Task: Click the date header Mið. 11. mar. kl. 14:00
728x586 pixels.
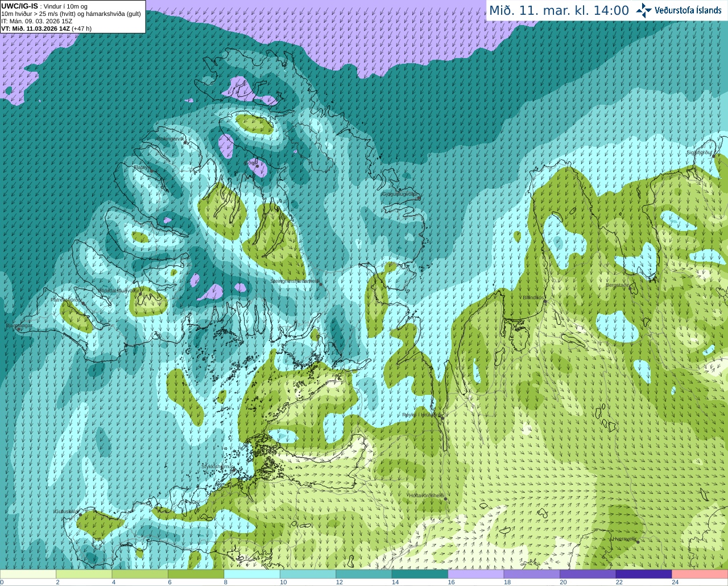Action: [x=559, y=11]
